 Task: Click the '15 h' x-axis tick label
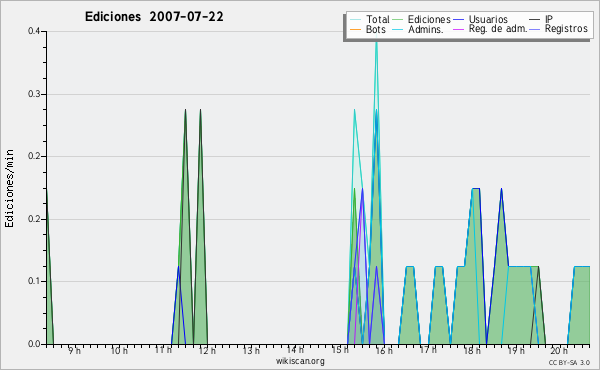340,350
